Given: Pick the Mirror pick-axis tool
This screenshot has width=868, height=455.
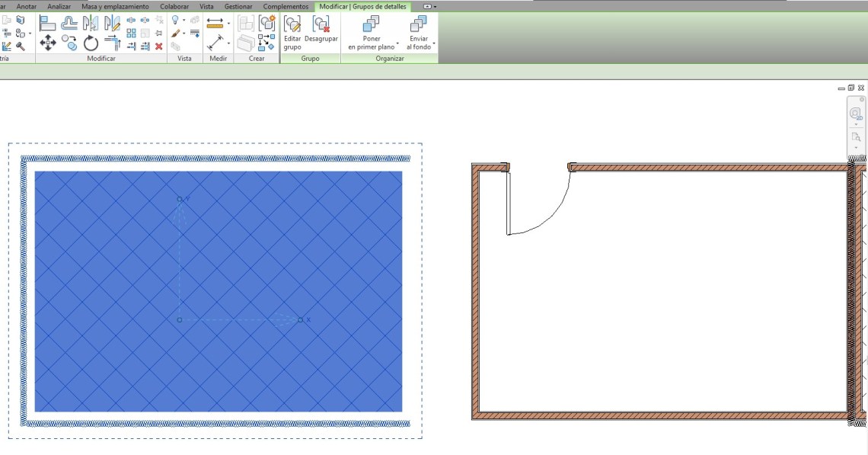Looking at the screenshot, I should [x=91, y=23].
